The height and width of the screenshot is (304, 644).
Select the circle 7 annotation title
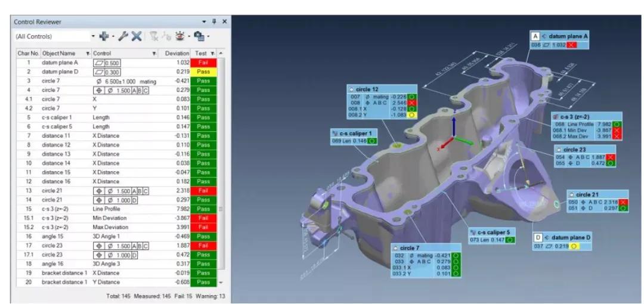(410, 248)
